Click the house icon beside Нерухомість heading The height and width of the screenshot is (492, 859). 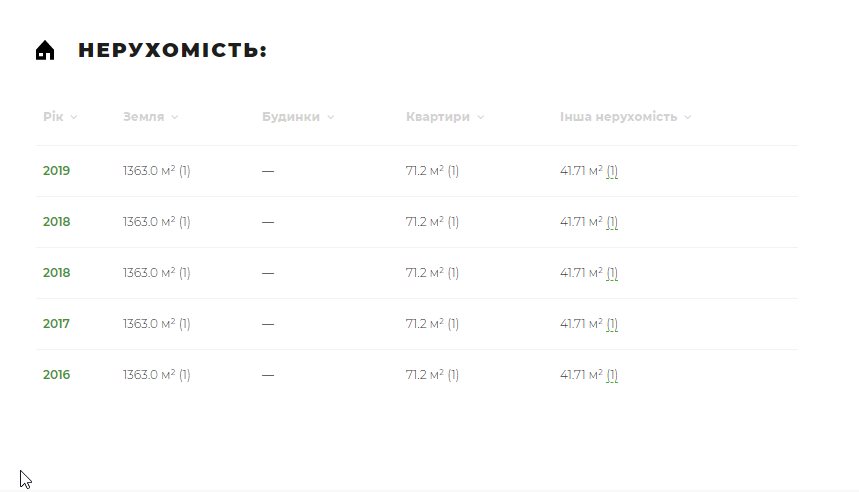(x=45, y=50)
